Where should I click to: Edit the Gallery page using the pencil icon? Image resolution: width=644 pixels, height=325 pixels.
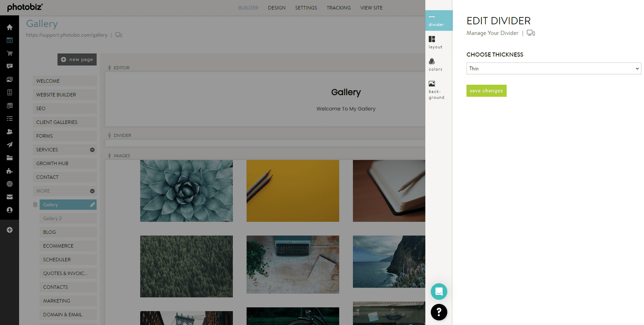[x=91, y=204]
